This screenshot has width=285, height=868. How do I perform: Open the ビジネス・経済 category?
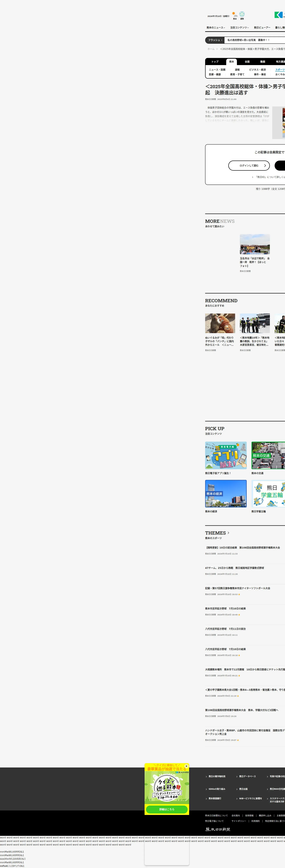pos(257,70)
